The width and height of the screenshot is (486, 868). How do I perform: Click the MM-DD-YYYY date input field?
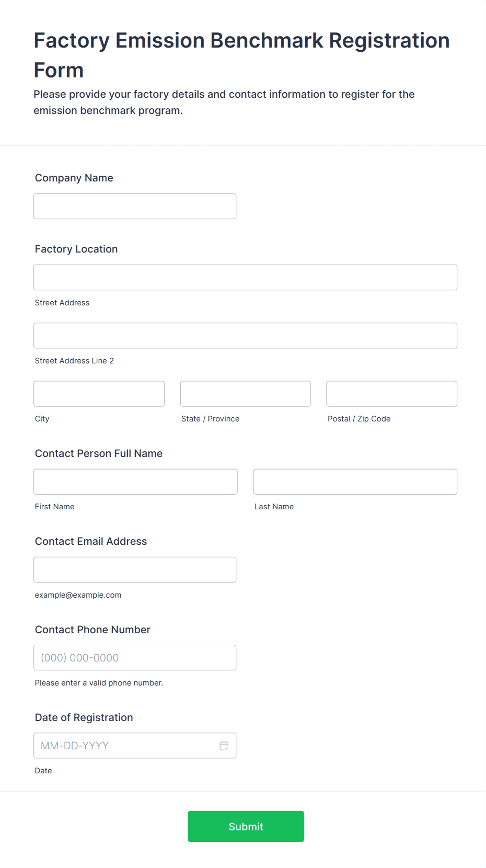125,746
